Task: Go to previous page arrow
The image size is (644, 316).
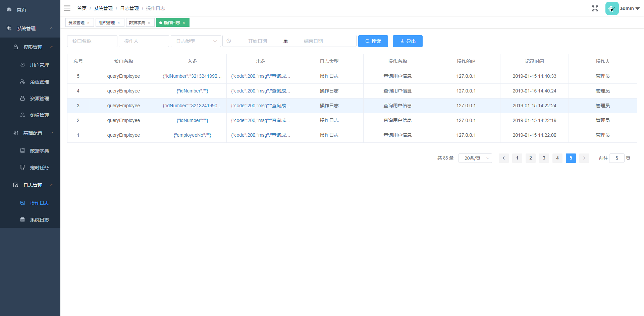Action: pyautogui.click(x=504, y=158)
